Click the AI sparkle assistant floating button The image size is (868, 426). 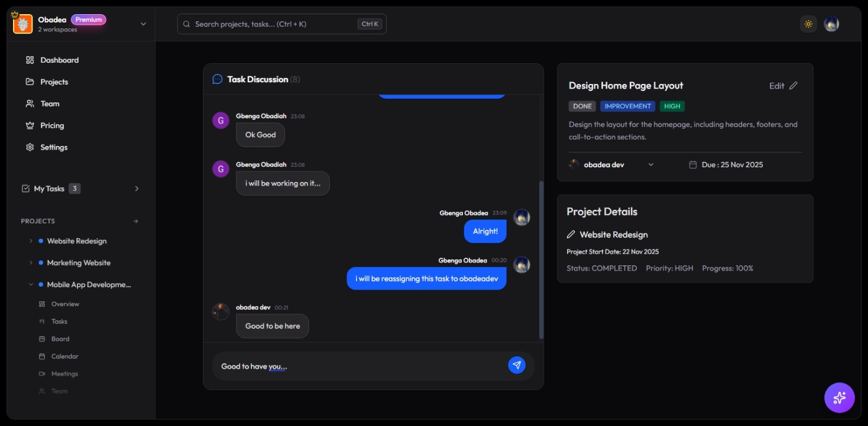pos(839,398)
